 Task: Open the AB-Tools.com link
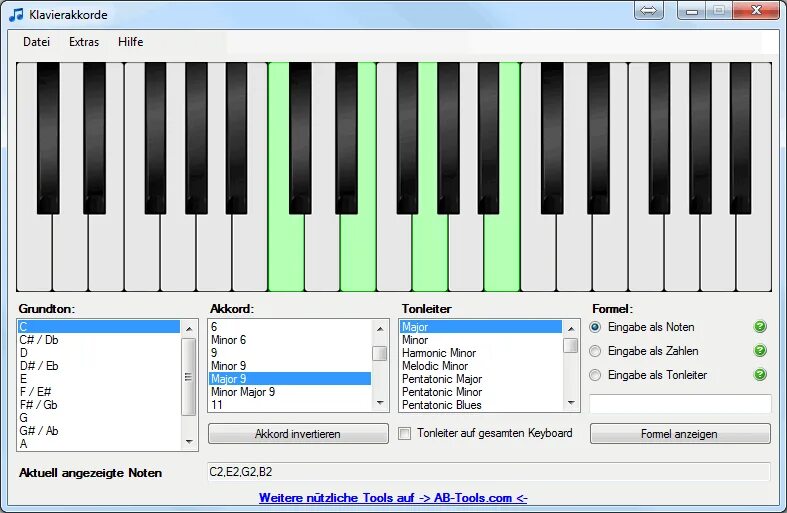coord(393,498)
